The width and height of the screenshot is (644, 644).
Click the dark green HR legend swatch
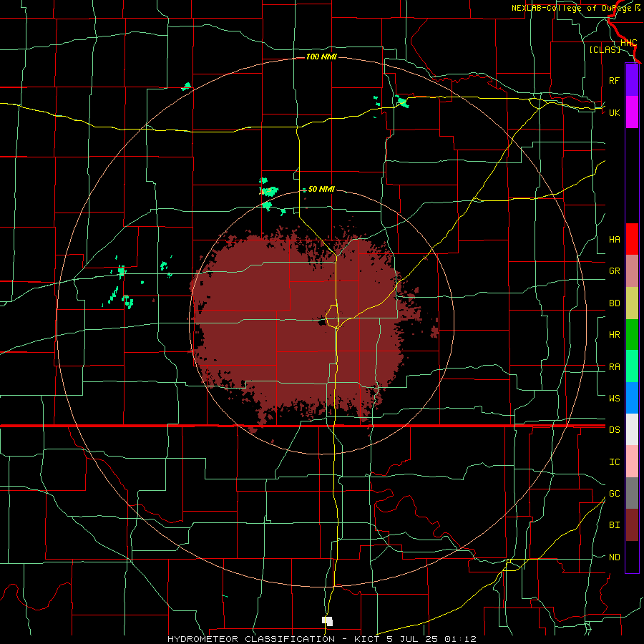[632, 335]
